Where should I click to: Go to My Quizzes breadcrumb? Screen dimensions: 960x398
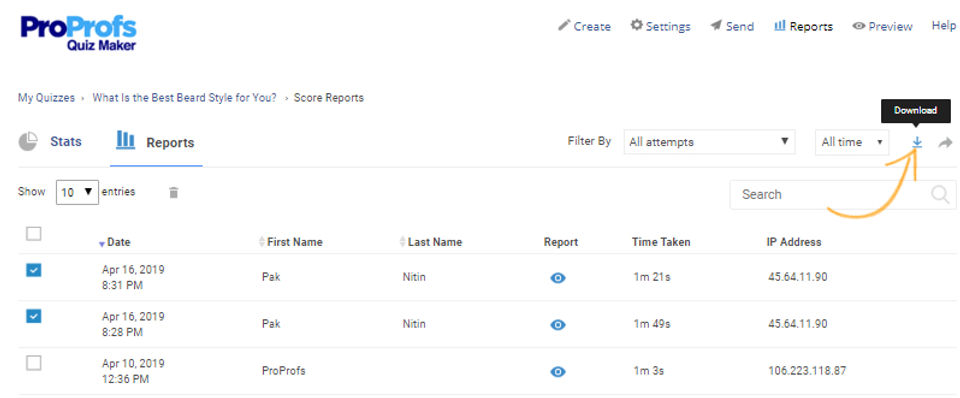(46, 97)
